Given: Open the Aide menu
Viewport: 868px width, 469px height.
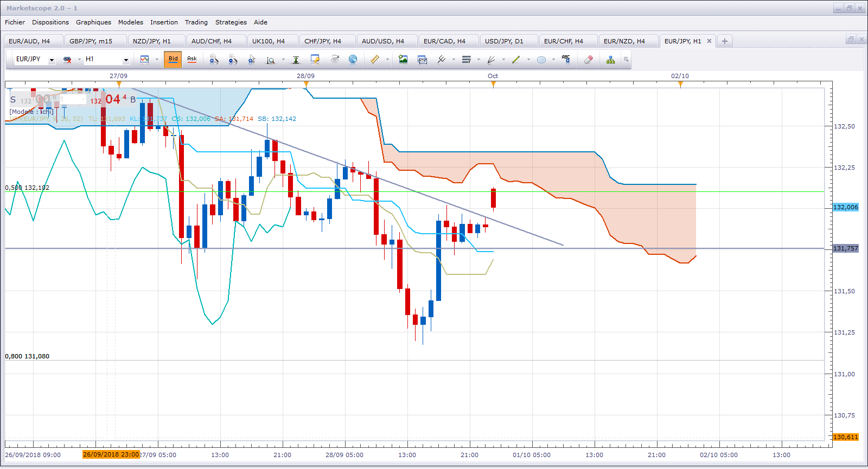Looking at the screenshot, I should (260, 22).
